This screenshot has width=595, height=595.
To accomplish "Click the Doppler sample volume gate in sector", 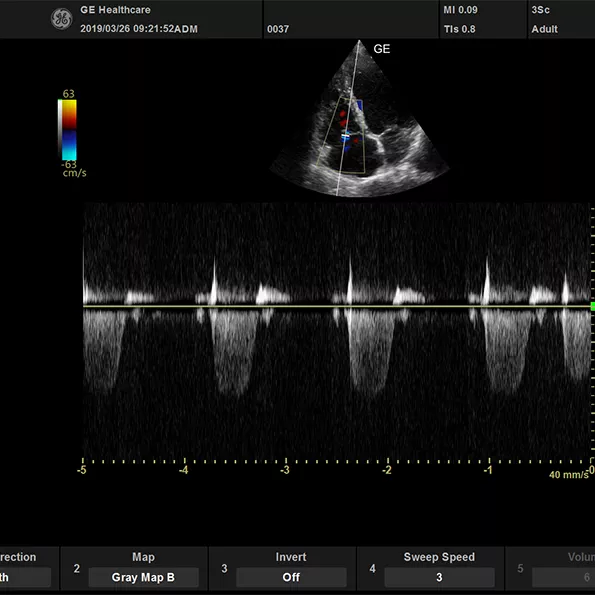I will coord(345,135).
